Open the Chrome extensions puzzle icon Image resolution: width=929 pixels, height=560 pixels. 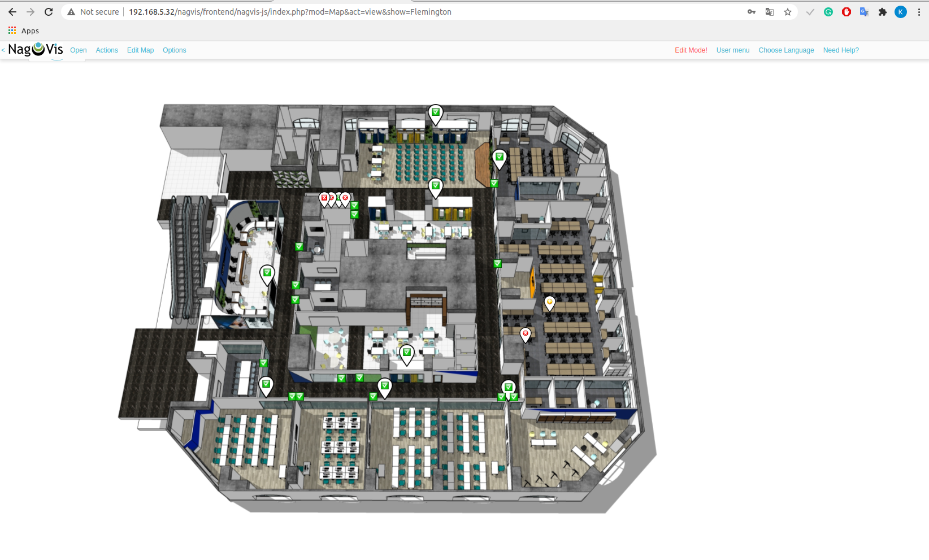pos(882,12)
